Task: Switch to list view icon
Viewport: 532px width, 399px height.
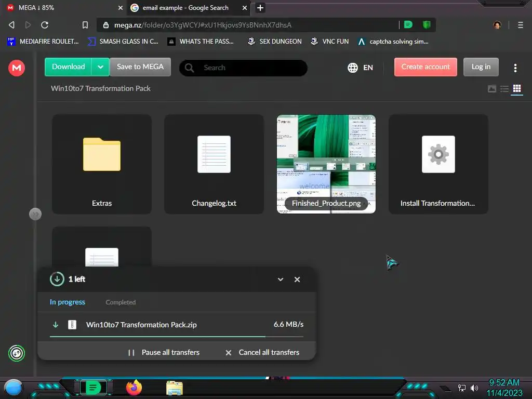Action: coord(504,88)
